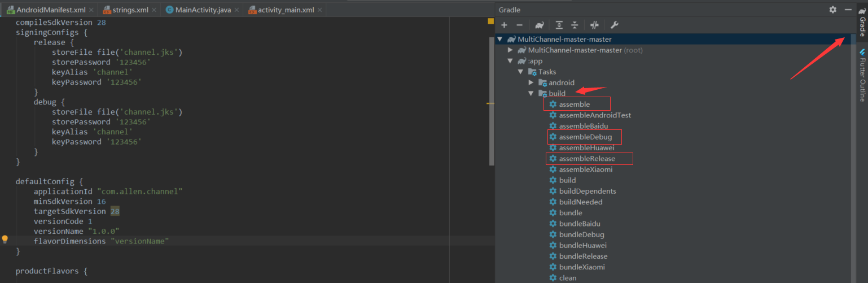Click gear icon of the build task

(553, 180)
